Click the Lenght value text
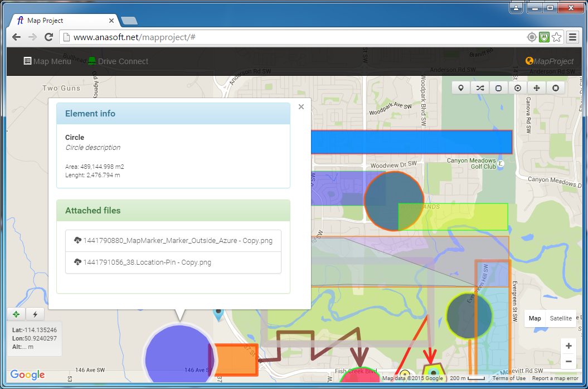The image size is (588, 389). (x=93, y=175)
